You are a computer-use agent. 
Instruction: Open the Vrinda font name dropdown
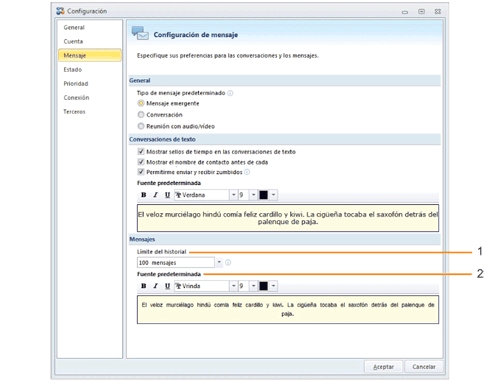[233, 286]
